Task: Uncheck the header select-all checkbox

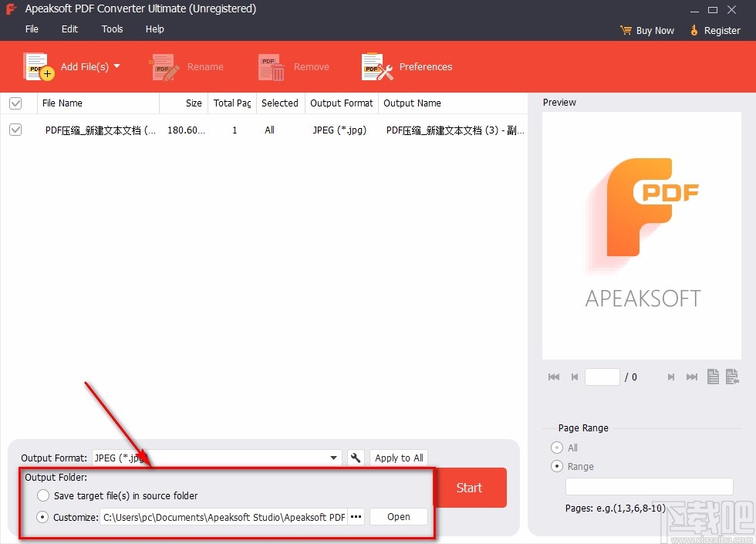Action: (x=15, y=103)
